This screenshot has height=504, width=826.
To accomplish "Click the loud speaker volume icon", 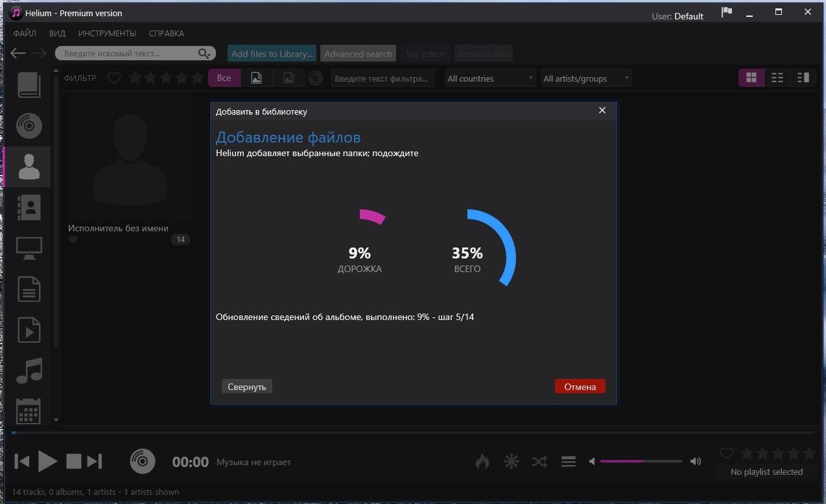I will point(696,461).
